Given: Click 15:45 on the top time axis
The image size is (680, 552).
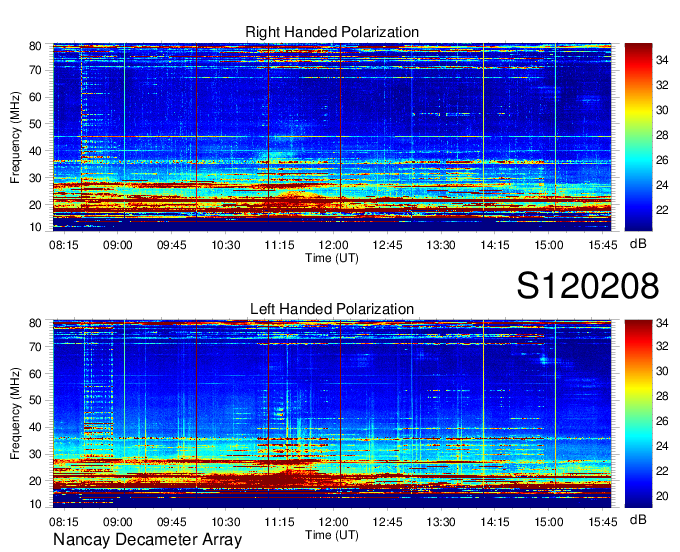Looking at the screenshot, I should 603,245.
